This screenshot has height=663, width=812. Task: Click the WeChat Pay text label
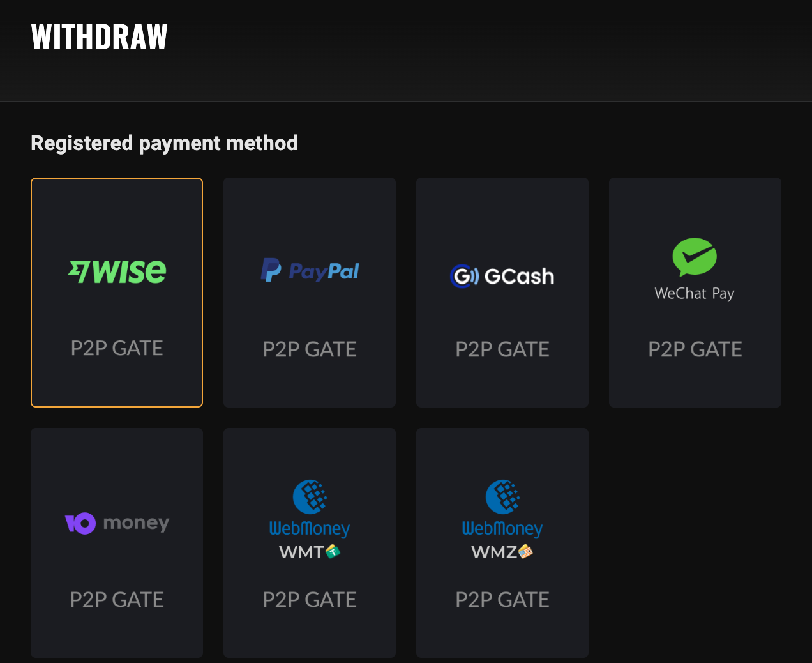[695, 294]
